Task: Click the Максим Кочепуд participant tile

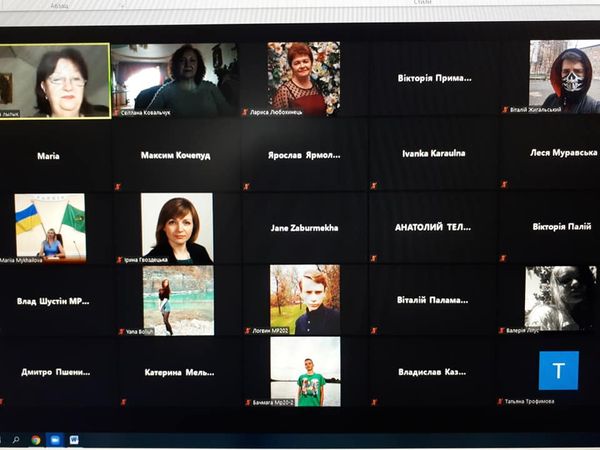Action: click(x=175, y=155)
